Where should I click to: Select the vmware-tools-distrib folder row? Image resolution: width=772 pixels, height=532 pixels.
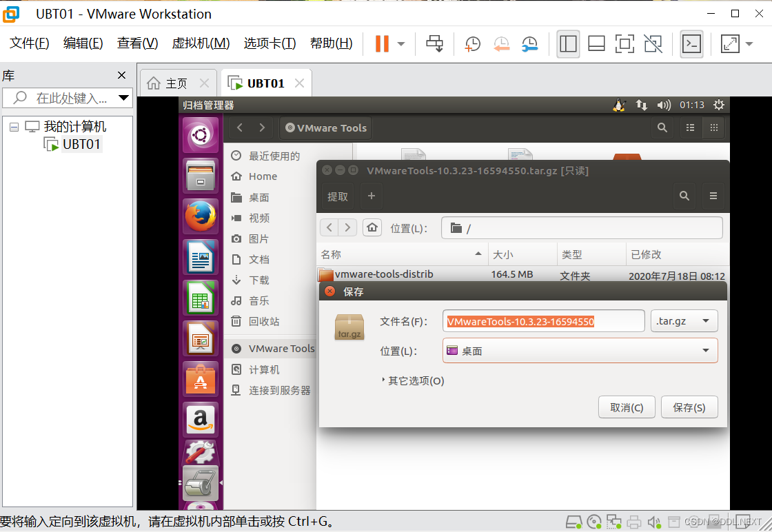[523, 274]
